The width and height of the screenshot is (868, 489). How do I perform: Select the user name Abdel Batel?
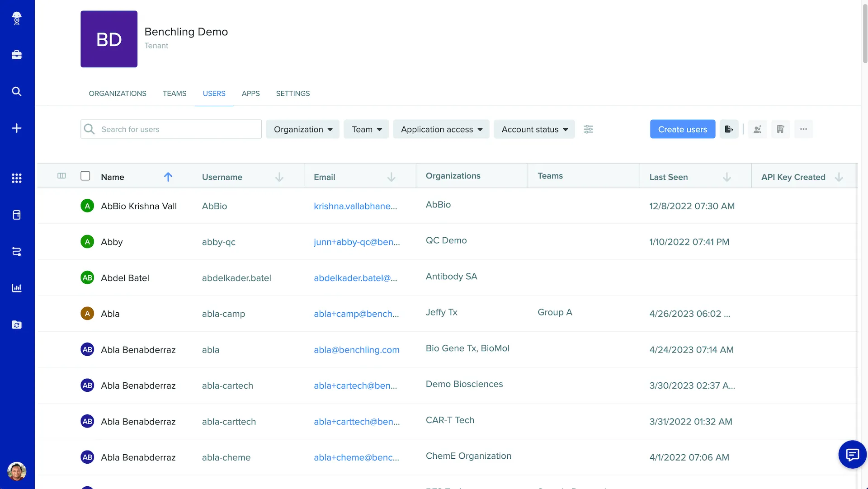click(x=125, y=278)
